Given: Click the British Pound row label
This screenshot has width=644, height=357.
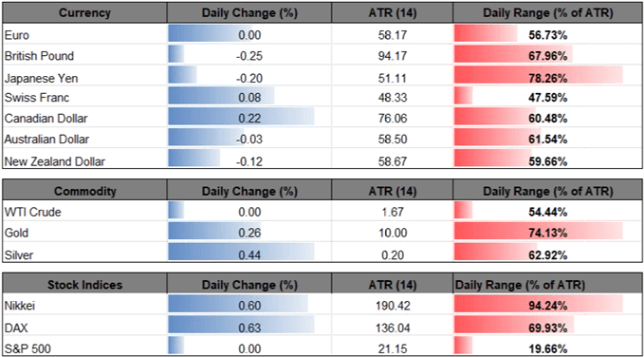Looking at the screenshot, I should pos(40,56).
